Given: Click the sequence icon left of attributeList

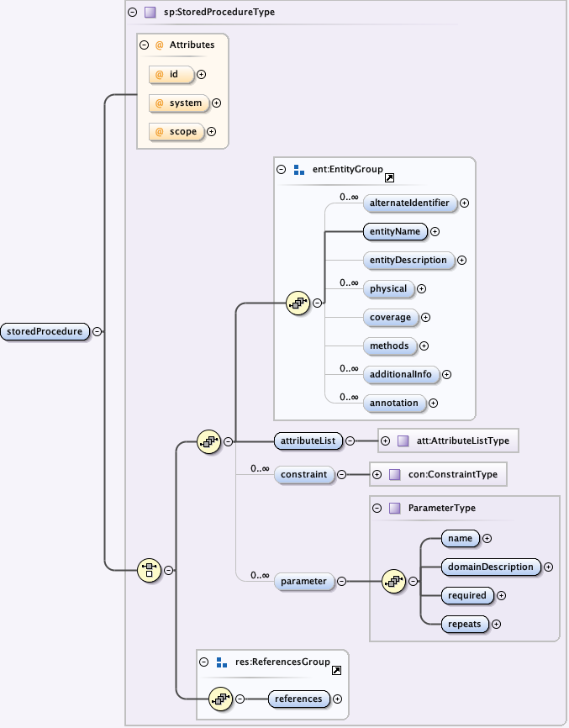Looking at the screenshot, I should pyautogui.click(x=208, y=440).
